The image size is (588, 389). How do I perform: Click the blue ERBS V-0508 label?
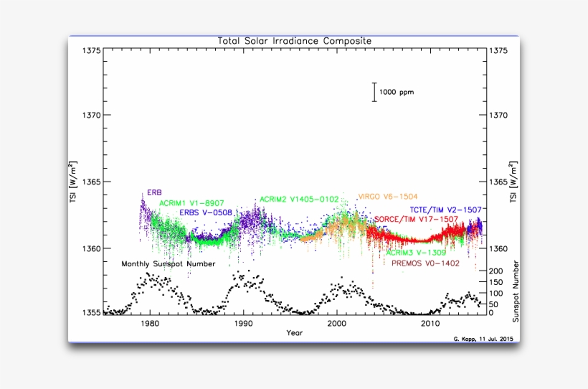pyautogui.click(x=205, y=212)
